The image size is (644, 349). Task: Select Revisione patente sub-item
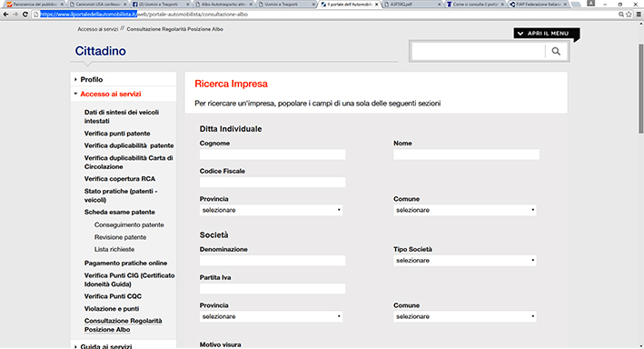[x=120, y=237]
